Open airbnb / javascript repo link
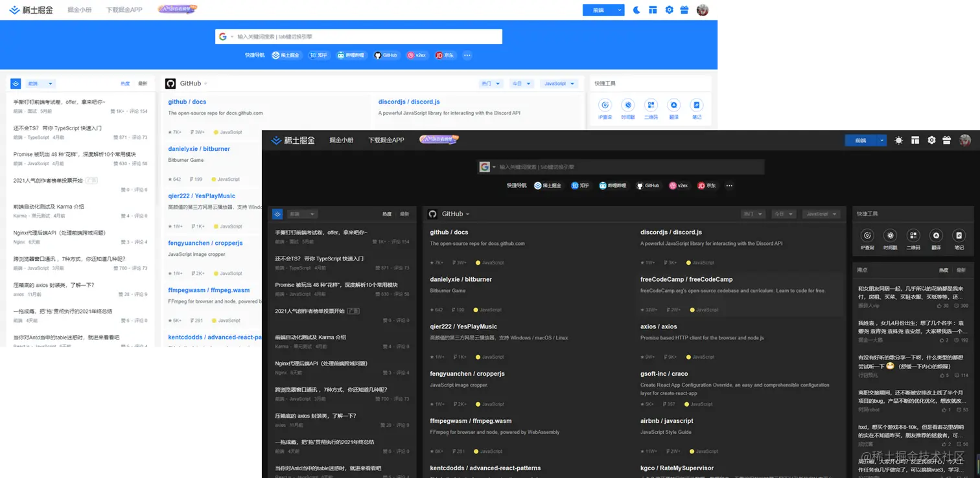980x478 pixels. (668, 421)
